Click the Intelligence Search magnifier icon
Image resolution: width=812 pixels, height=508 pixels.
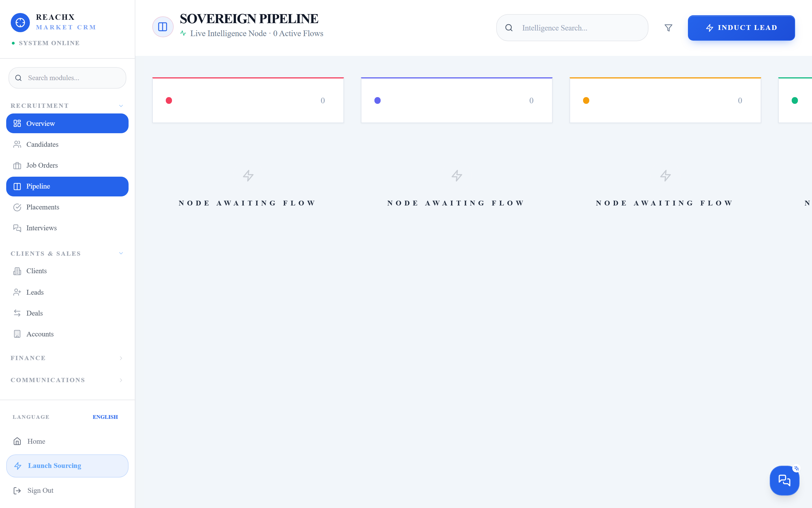click(x=509, y=28)
